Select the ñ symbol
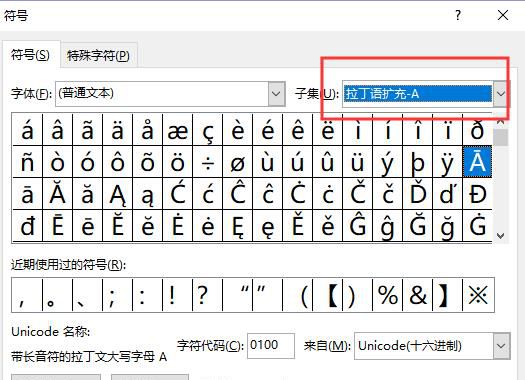Screen dimensions: 525x380 tap(27, 162)
